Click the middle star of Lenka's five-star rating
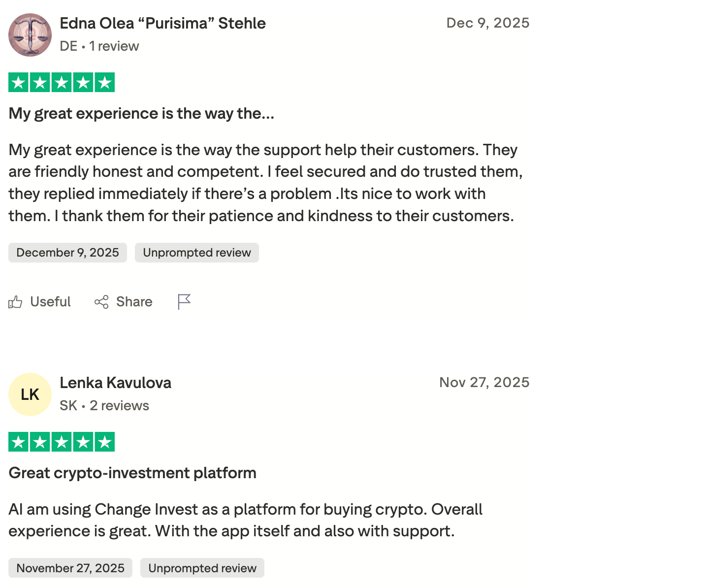The width and height of the screenshot is (707, 588). pos(61,442)
